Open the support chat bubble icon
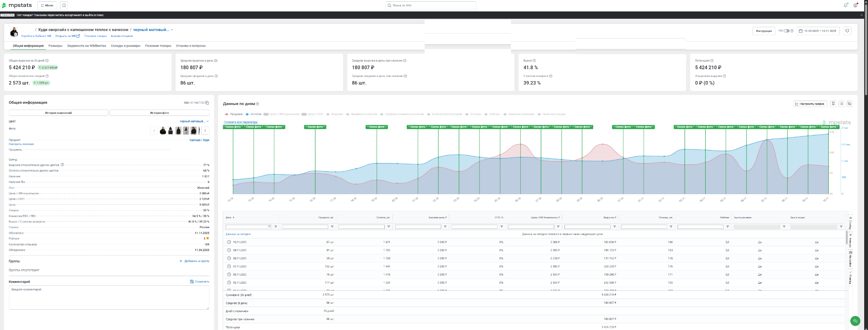 coord(855,321)
